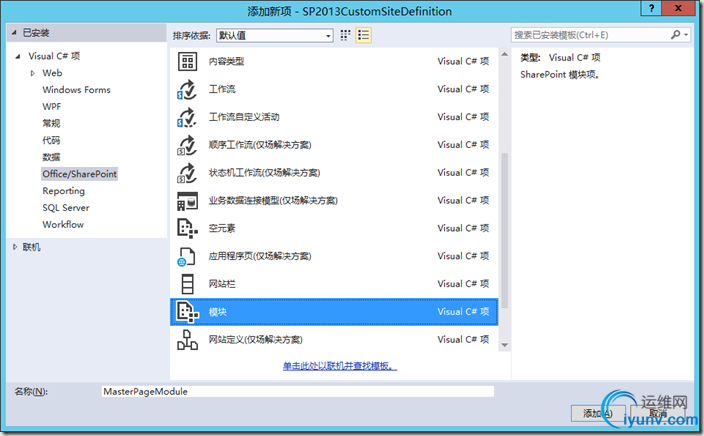Select the 常规 category
Screen dimensions: 704x436
51,123
